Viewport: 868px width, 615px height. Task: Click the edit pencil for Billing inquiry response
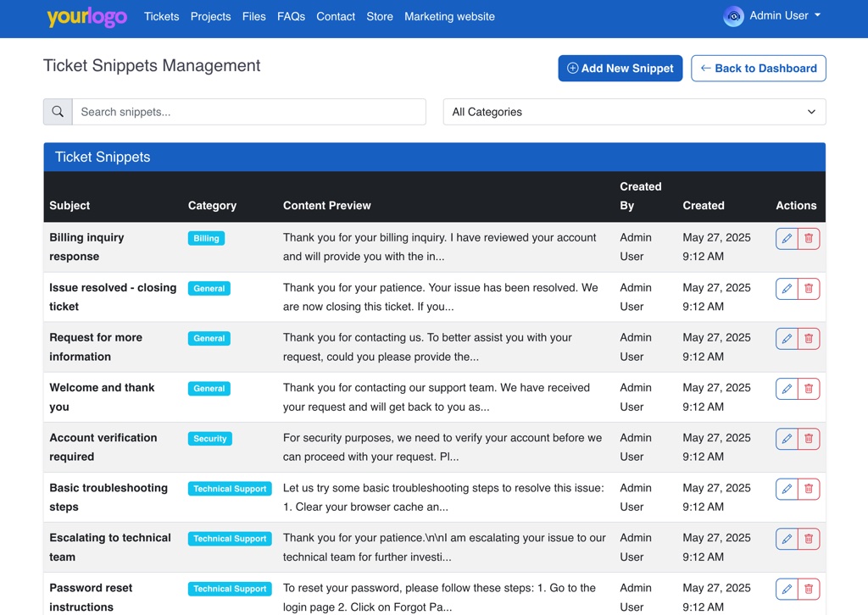[x=787, y=239]
